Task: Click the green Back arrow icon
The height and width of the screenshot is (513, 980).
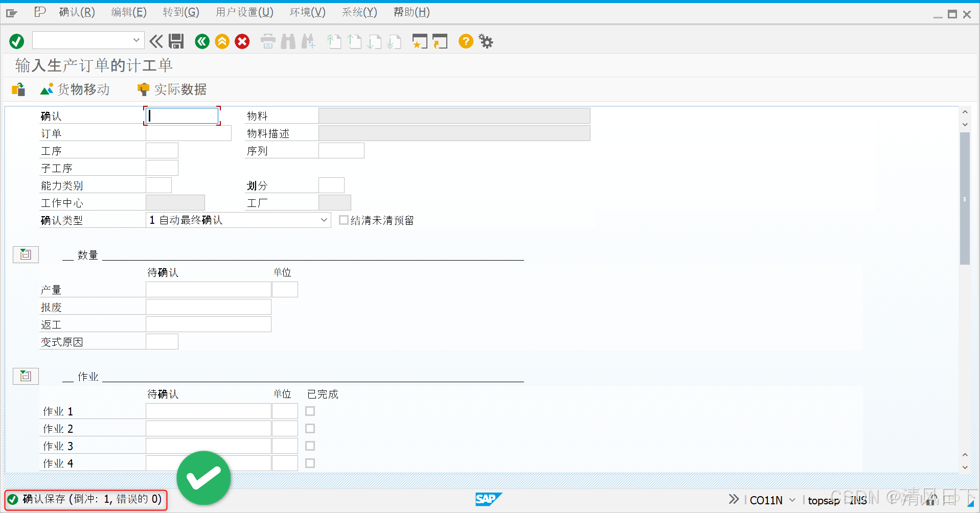Action: (202, 41)
